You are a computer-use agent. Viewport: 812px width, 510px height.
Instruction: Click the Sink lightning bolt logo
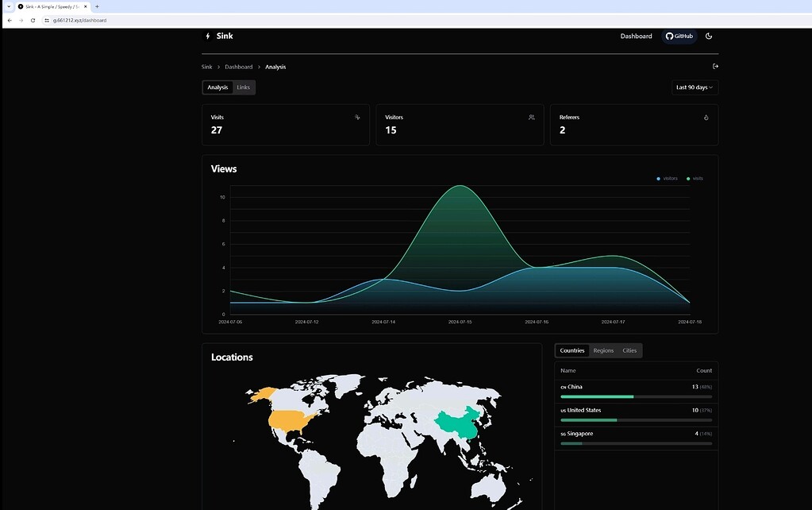pos(208,36)
